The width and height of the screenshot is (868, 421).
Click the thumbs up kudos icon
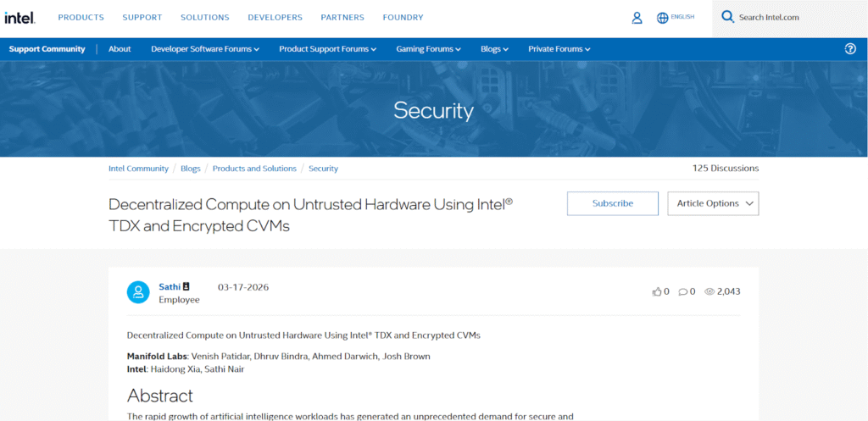656,291
